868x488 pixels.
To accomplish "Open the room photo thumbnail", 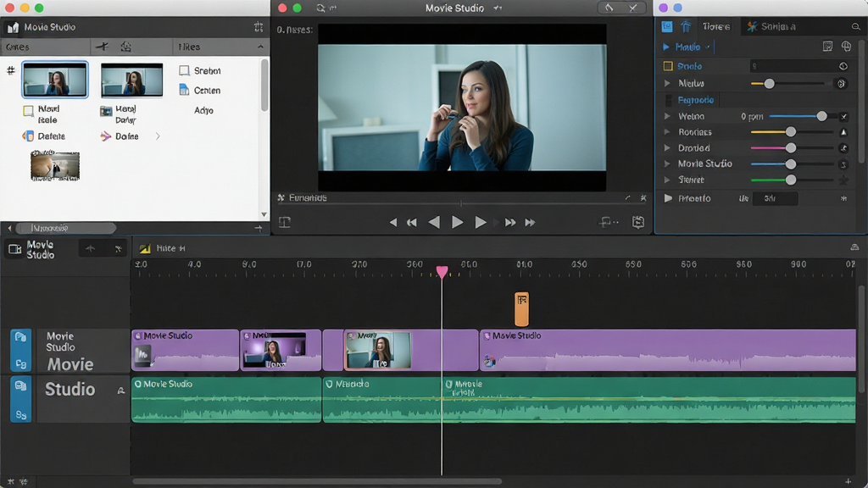I will pyautogui.click(x=55, y=166).
